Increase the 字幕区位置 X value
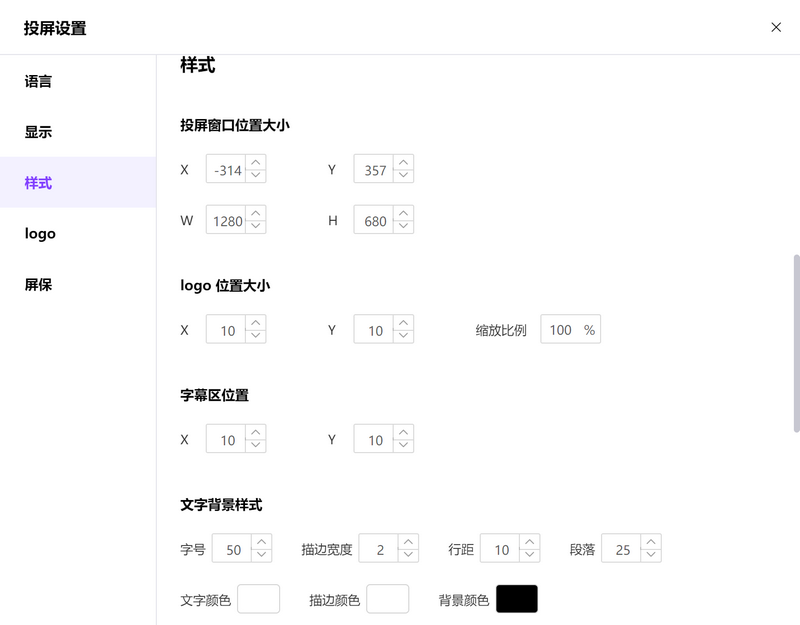 (256, 432)
